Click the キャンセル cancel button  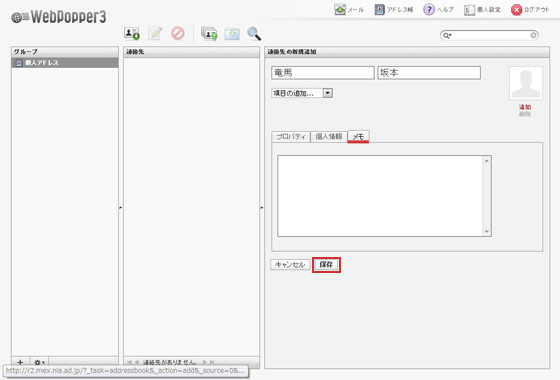click(290, 265)
